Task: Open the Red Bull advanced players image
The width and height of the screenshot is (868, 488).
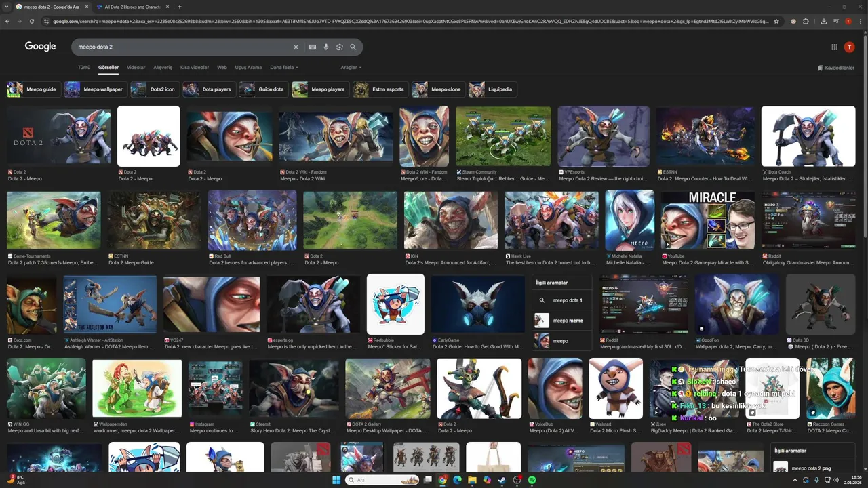Action: pos(252,220)
